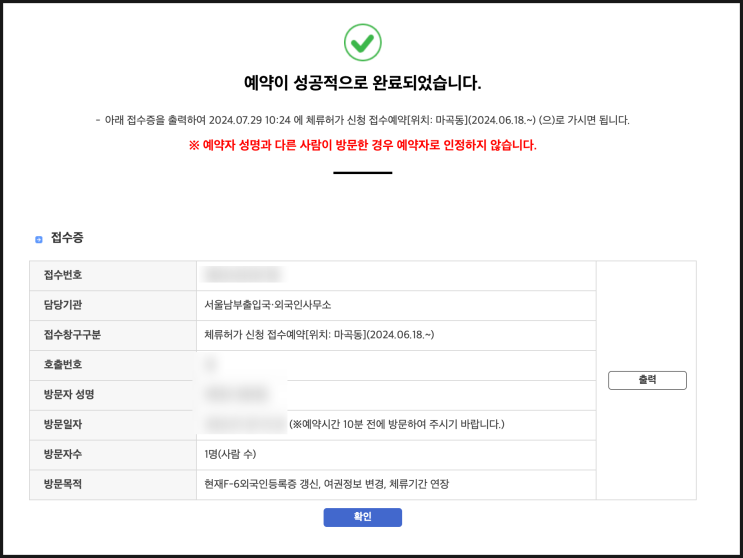Select the 접수창구구분 label cell
The image size is (743, 558).
tap(72, 335)
